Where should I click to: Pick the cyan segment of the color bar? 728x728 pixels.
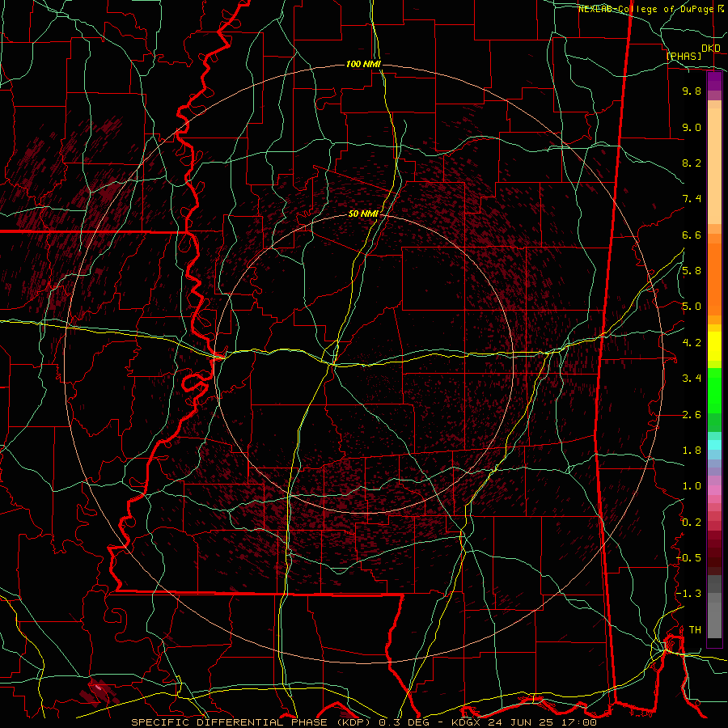click(714, 445)
